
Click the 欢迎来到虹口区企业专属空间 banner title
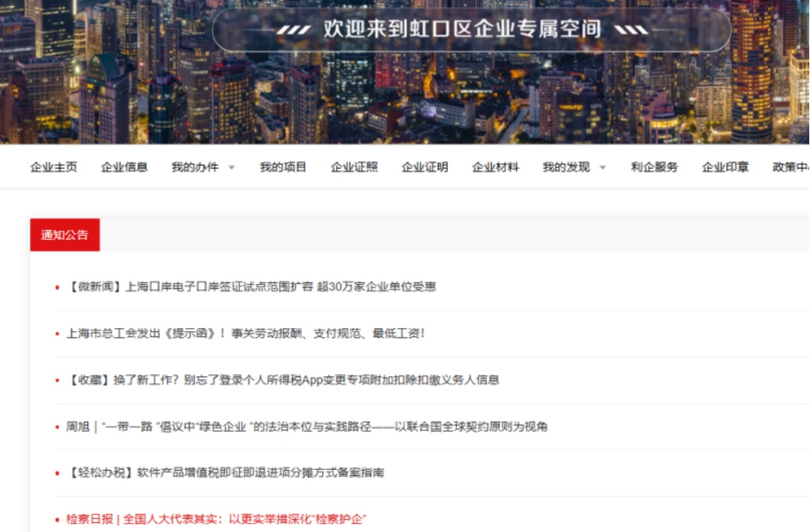463,29
